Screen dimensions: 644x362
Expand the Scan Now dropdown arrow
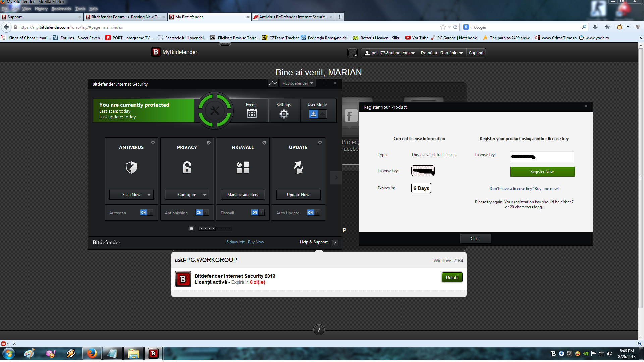click(x=149, y=195)
